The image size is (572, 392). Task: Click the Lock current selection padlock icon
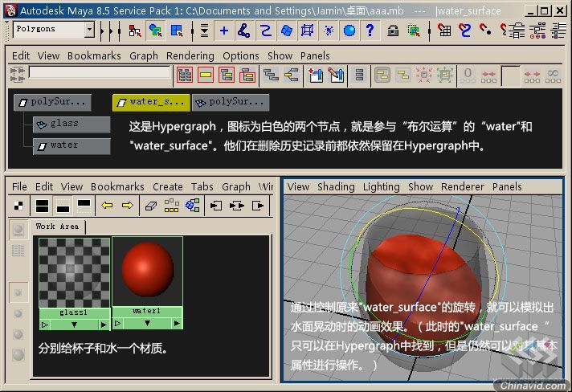point(393,31)
